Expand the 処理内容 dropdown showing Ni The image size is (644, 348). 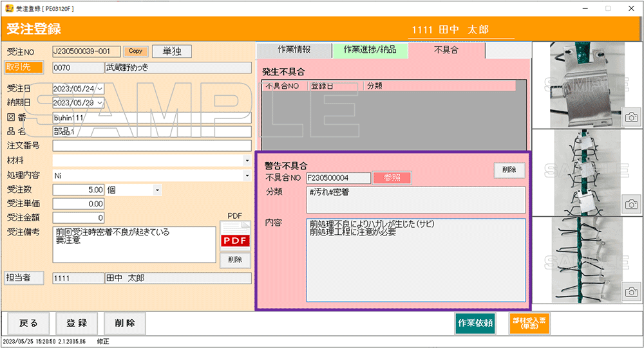247,175
